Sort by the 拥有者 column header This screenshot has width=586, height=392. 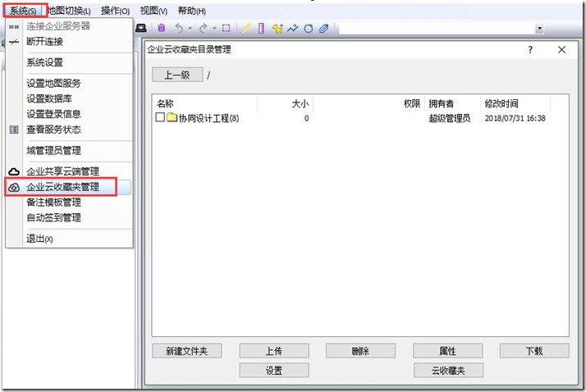tap(452, 103)
